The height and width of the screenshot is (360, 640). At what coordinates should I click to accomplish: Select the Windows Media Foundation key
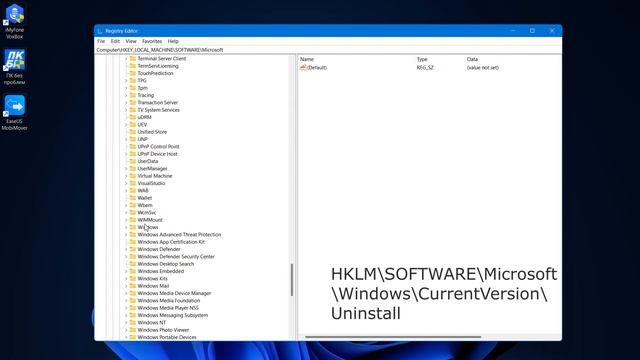tap(169, 301)
